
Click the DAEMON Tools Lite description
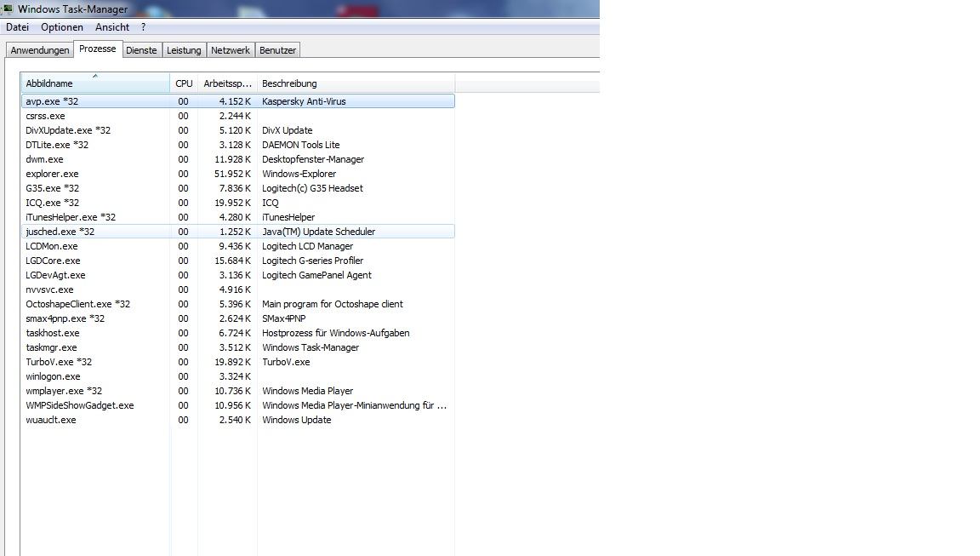[x=300, y=145]
